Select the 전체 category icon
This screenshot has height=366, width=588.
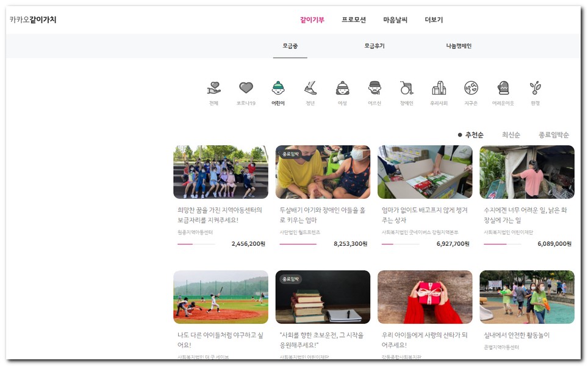[x=213, y=88]
